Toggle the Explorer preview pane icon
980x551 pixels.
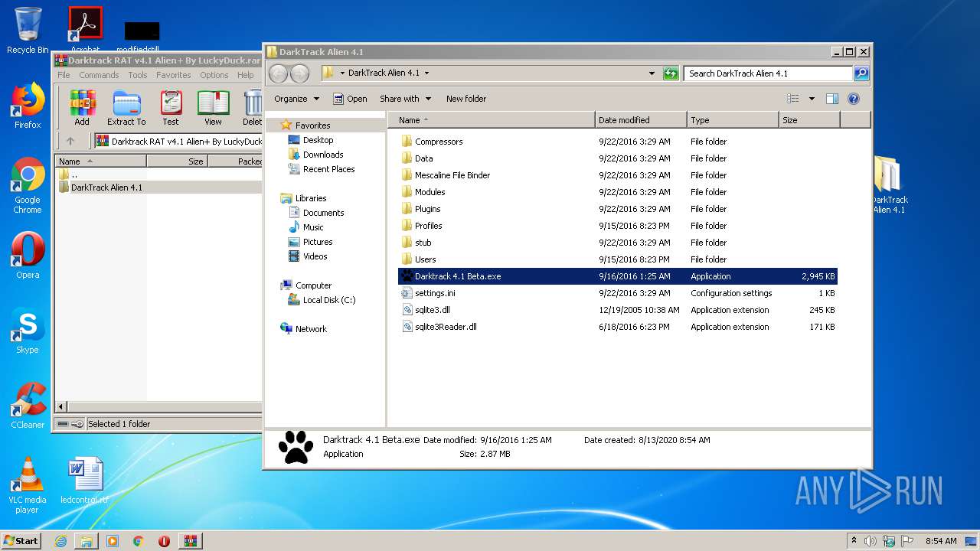pyautogui.click(x=832, y=99)
